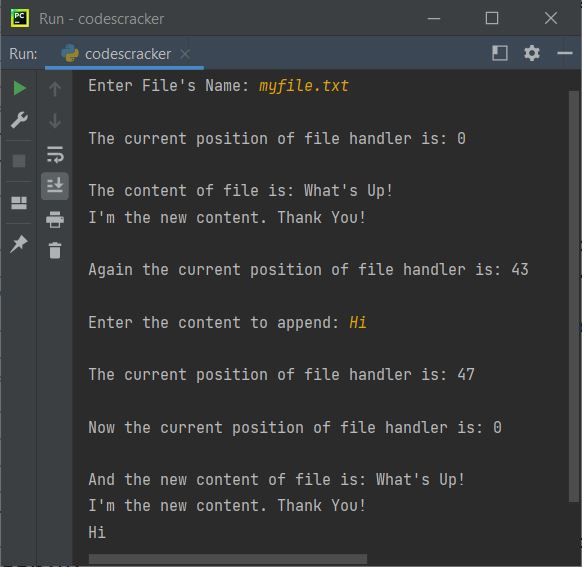
Task: Print the console output
Action: tap(55, 219)
